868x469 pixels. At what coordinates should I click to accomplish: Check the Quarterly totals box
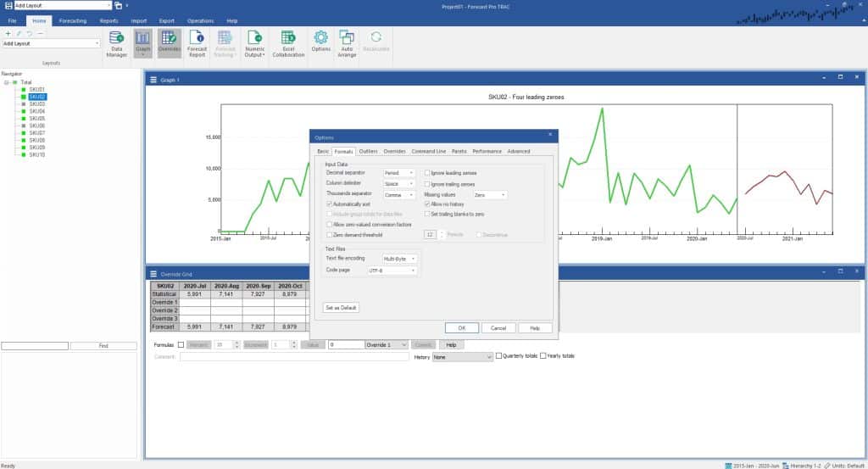(x=499, y=355)
